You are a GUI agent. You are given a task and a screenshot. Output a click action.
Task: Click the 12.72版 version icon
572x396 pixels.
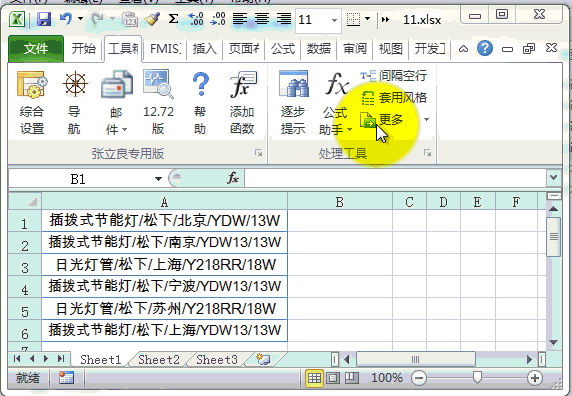point(158,84)
